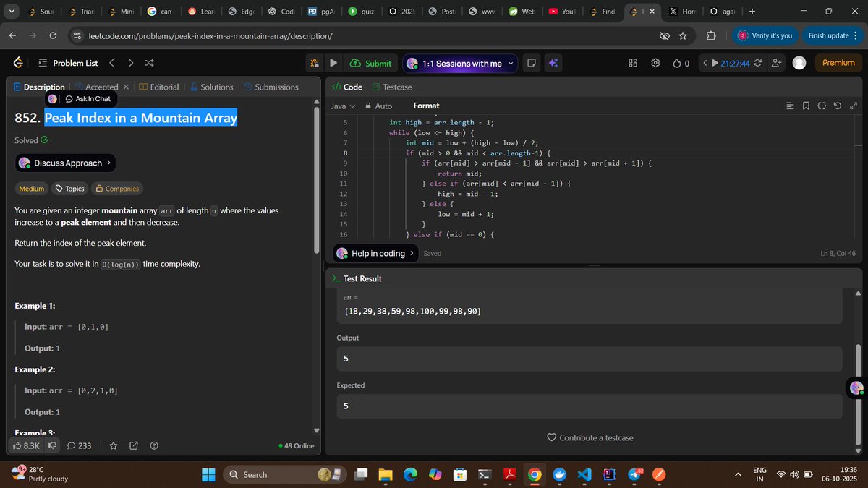This screenshot has height=488, width=868.
Task: Click Verify it's you profile chip
Action: [x=765, y=35]
